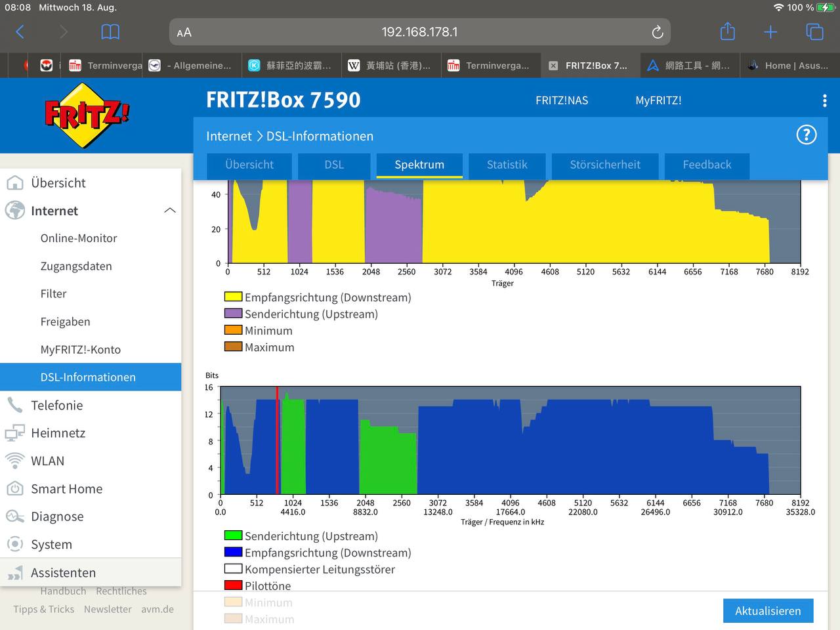
Task: Switch to the Feedback tab
Action: pos(707,165)
